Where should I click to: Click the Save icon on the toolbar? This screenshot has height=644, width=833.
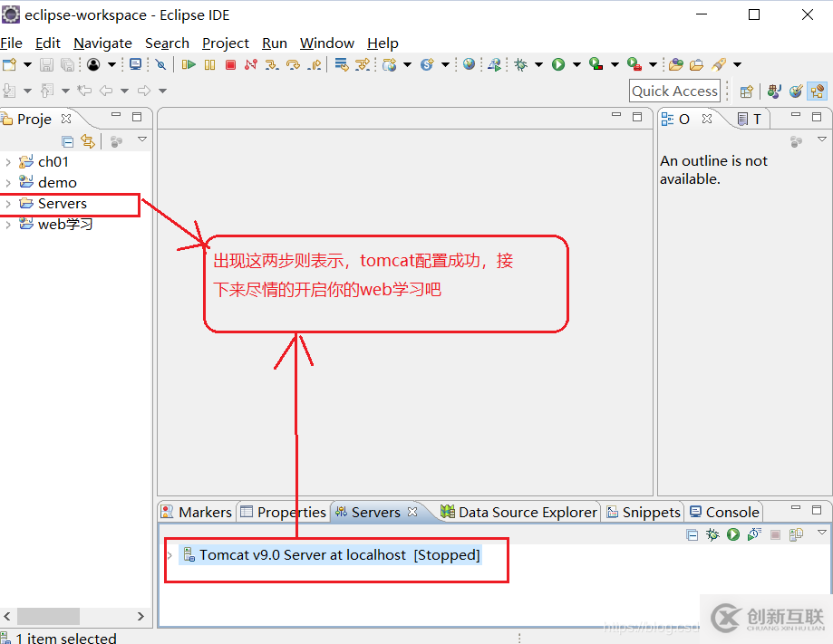[44, 64]
